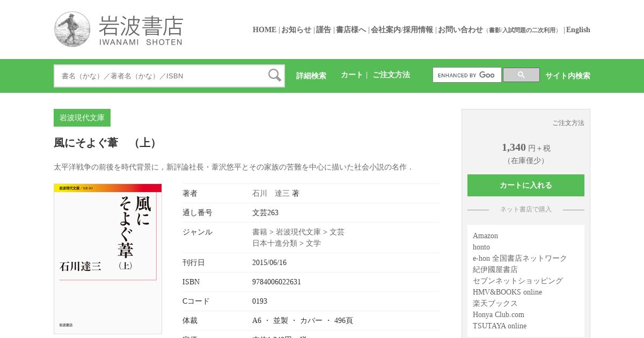This screenshot has height=338, width=644.
Task: Click the 文芸 genre breadcrumb link
Action: 337,232
